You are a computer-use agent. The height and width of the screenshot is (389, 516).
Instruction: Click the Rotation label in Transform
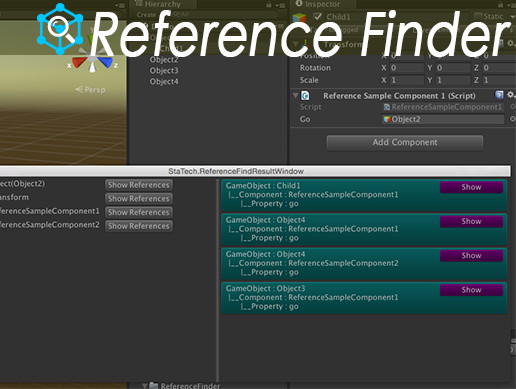[315, 68]
